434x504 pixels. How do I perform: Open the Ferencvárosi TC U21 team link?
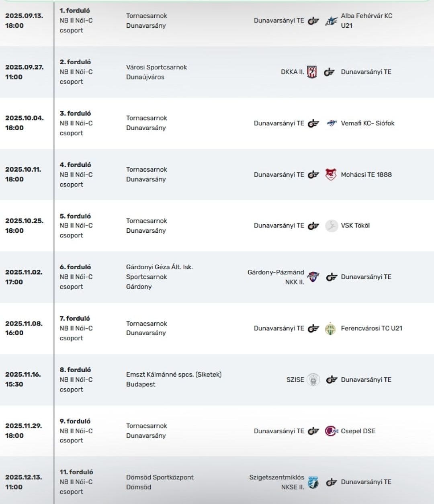point(371,328)
